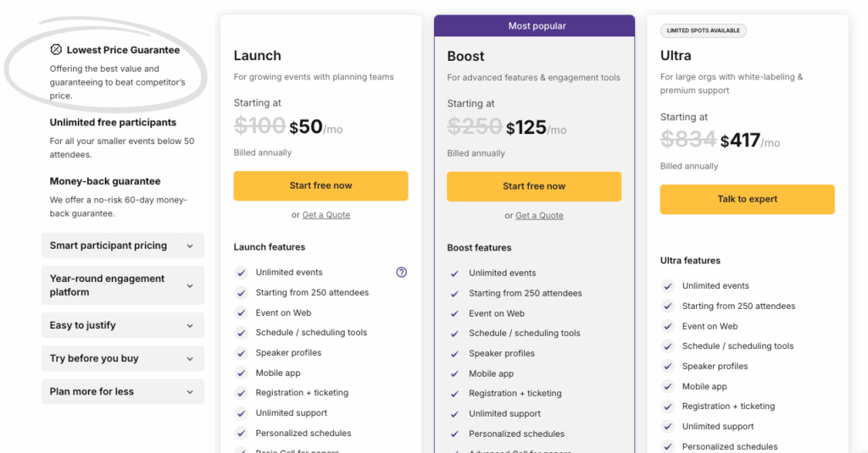The height and width of the screenshot is (453, 868).
Task: Open Get a Quote link under Boost
Action: click(x=539, y=215)
